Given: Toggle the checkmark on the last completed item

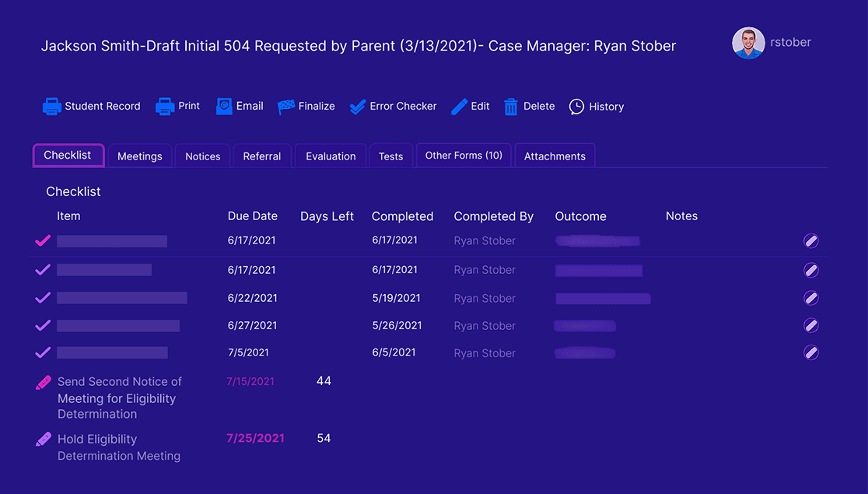Looking at the screenshot, I should pos(43,352).
